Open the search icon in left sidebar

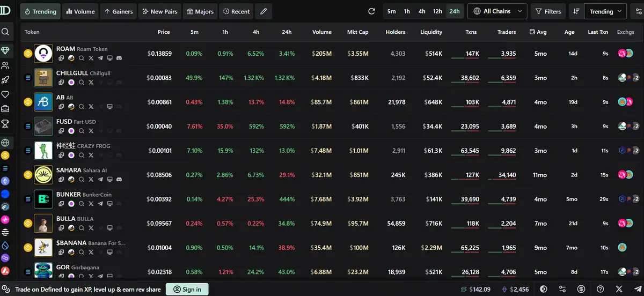point(5,32)
